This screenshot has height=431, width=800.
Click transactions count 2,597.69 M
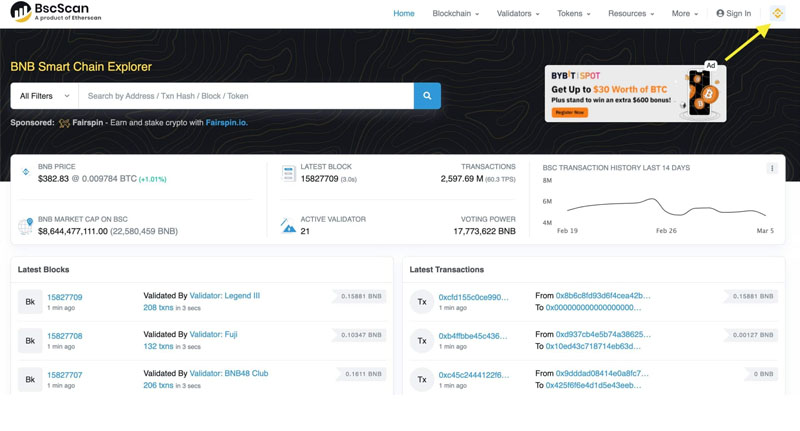462,179
